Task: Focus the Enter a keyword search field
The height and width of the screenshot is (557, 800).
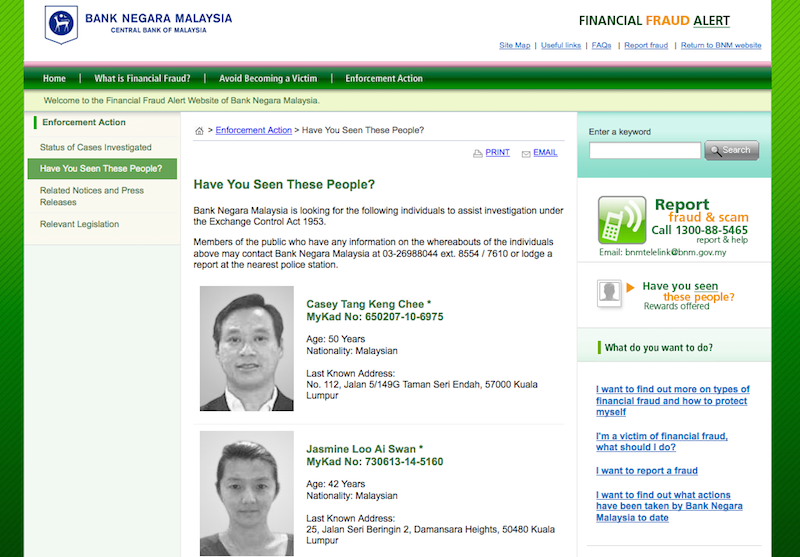Action: point(645,150)
